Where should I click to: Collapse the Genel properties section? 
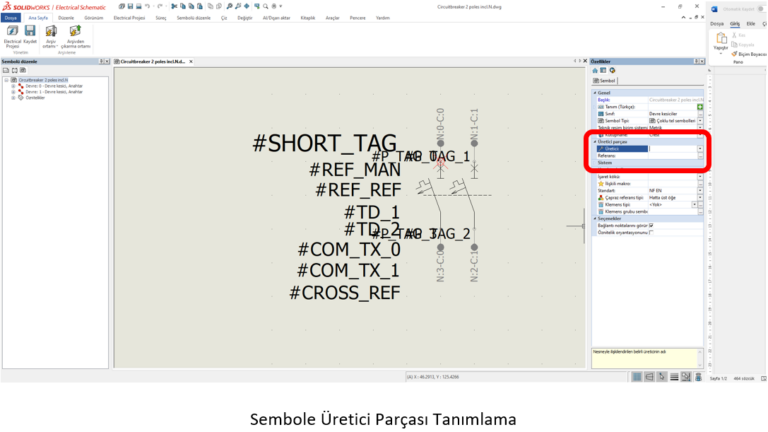594,92
